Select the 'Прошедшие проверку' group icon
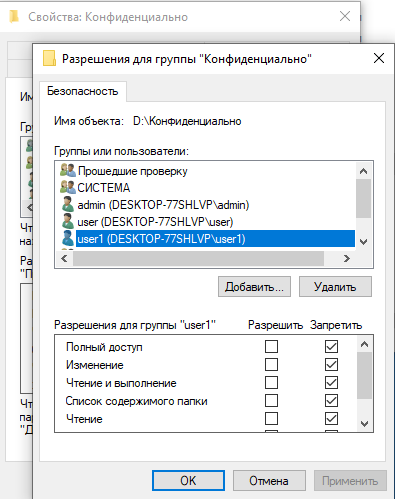This screenshot has width=395, height=499. 68,170
